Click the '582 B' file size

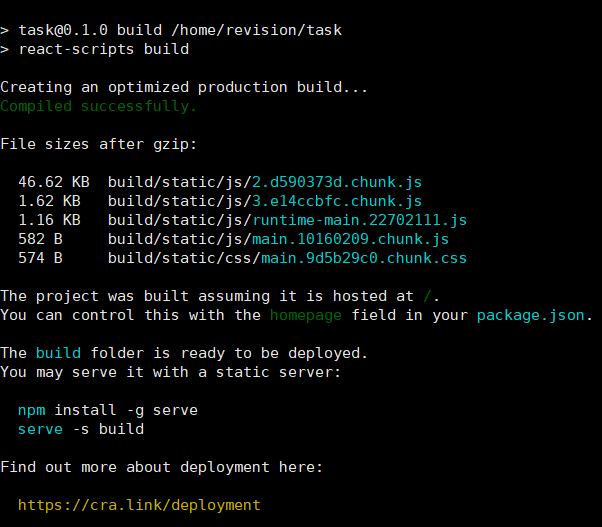[40, 239]
